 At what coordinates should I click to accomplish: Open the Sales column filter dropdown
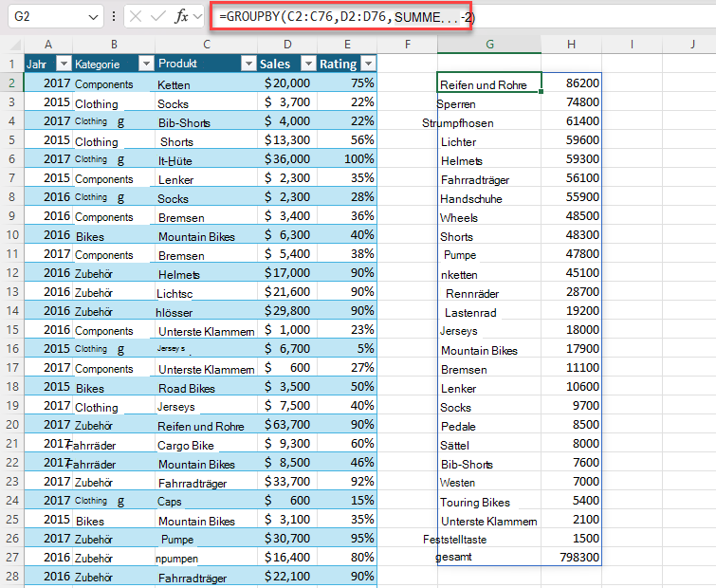[308, 64]
